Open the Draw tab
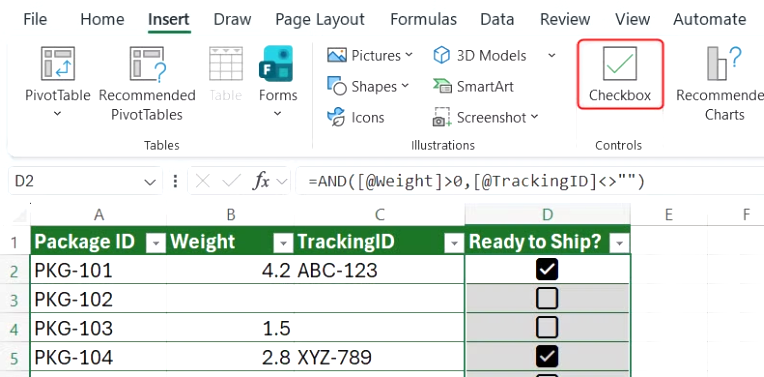 (x=232, y=19)
